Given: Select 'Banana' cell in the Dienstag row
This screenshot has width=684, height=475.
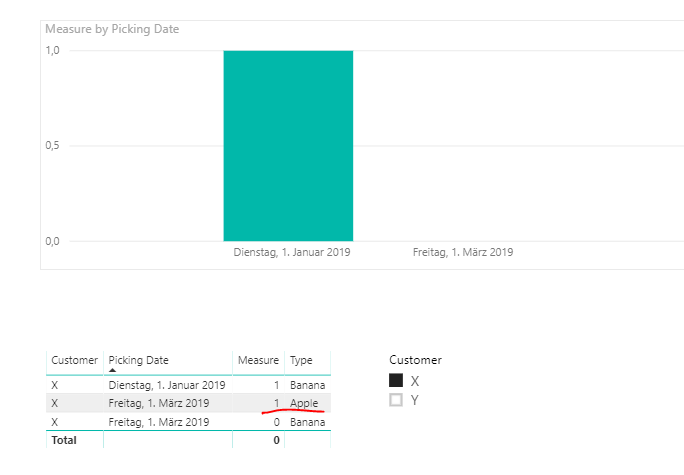Looking at the screenshot, I should 308,385.
